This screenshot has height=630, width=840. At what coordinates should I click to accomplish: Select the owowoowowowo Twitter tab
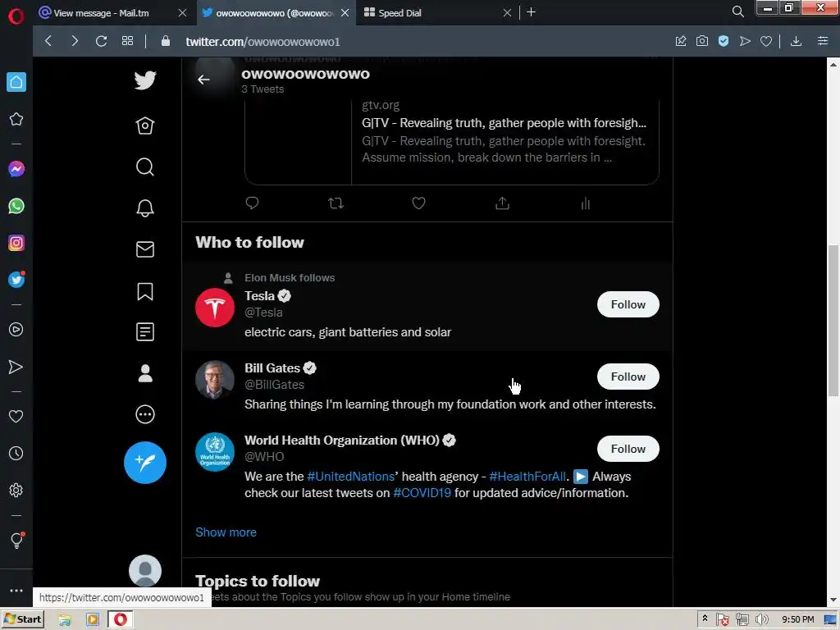[275, 13]
